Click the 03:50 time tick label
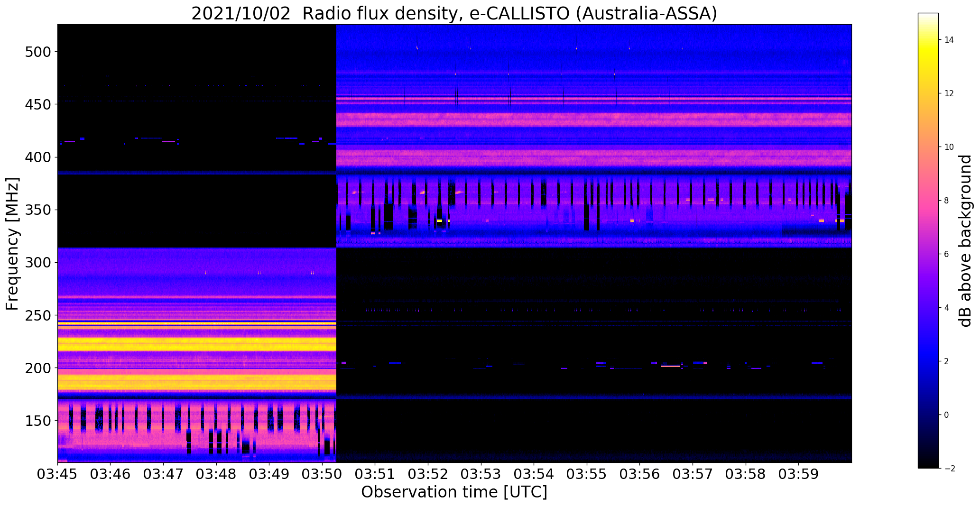Image resolution: width=980 pixels, height=506 pixels. coord(322,474)
